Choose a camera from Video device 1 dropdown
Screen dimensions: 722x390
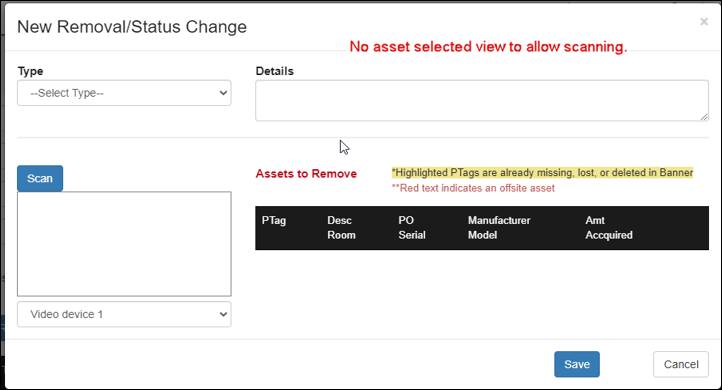(x=124, y=314)
